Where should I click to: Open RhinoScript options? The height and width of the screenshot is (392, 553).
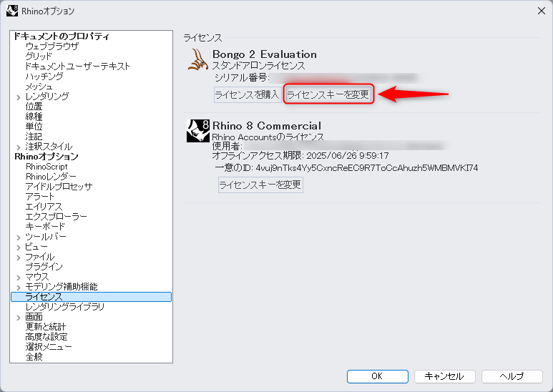coord(47,167)
